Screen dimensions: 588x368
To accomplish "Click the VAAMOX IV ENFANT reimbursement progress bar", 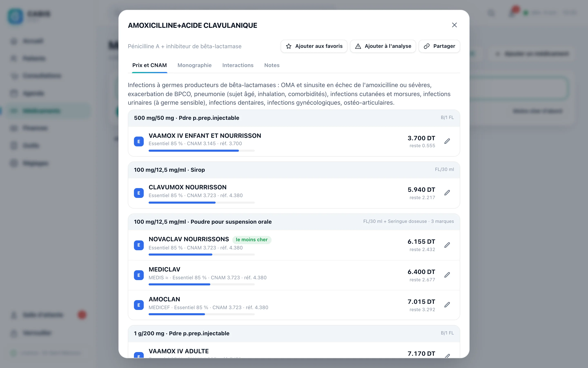I will (x=202, y=151).
